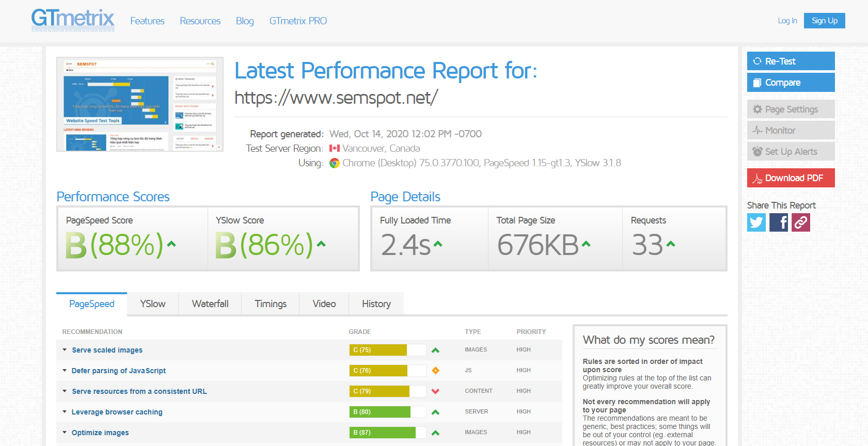Viewport: 868px width, 446px height.
Task: Click arrow next to Requests value
Action: (671, 244)
